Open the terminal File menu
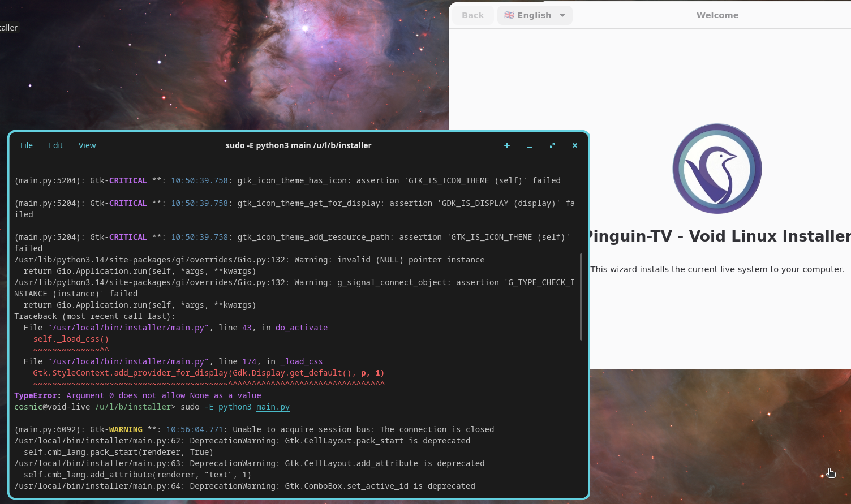The width and height of the screenshot is (851, 504). 27,145
